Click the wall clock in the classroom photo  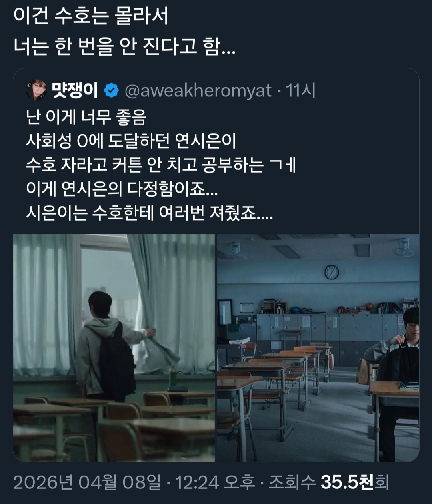click(x=332, y=272)
